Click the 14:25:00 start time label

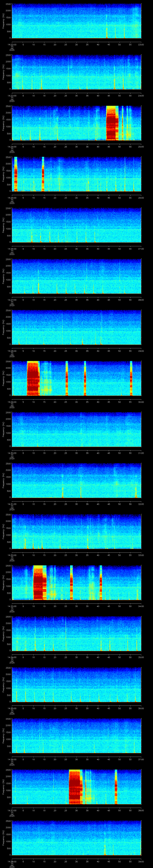pos(12,198)
